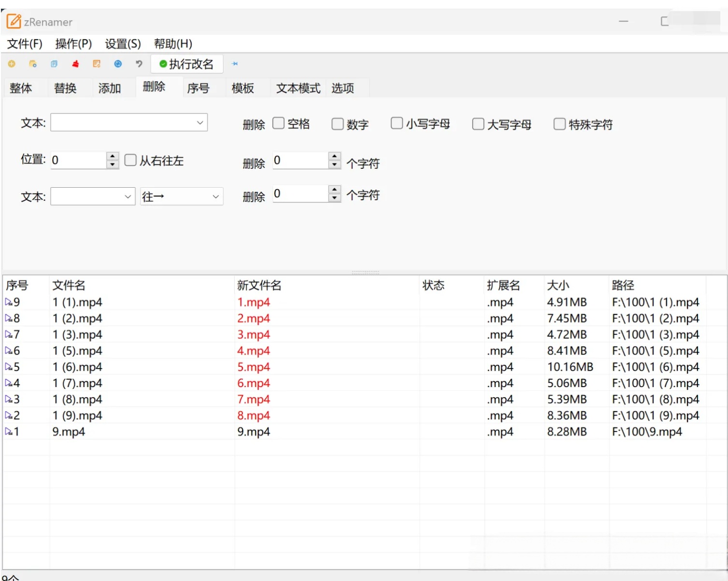728x581 pixels.
Task: Click the zRenamer app logo in title bar
Action: pos(14,21)
